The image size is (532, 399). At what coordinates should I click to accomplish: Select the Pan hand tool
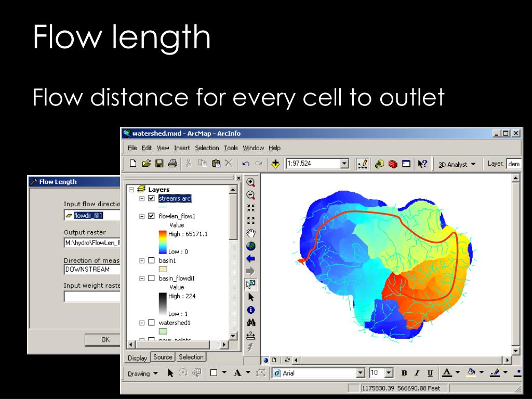[x=251, y=233]
